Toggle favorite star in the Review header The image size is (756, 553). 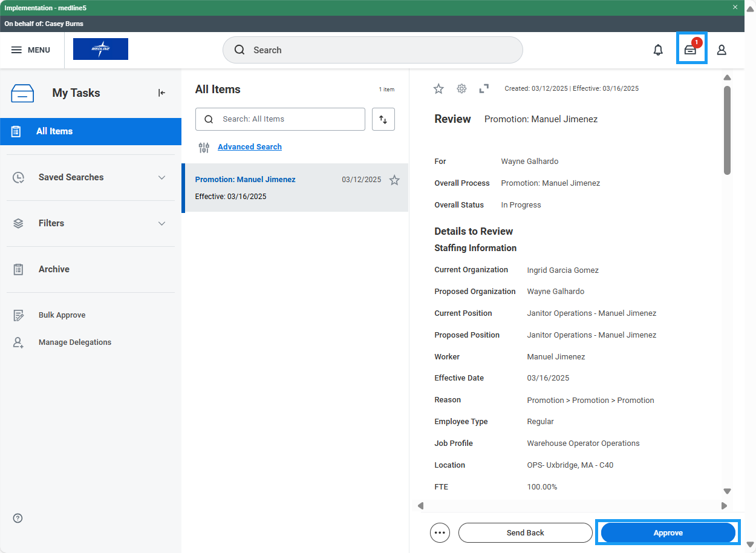438,88
